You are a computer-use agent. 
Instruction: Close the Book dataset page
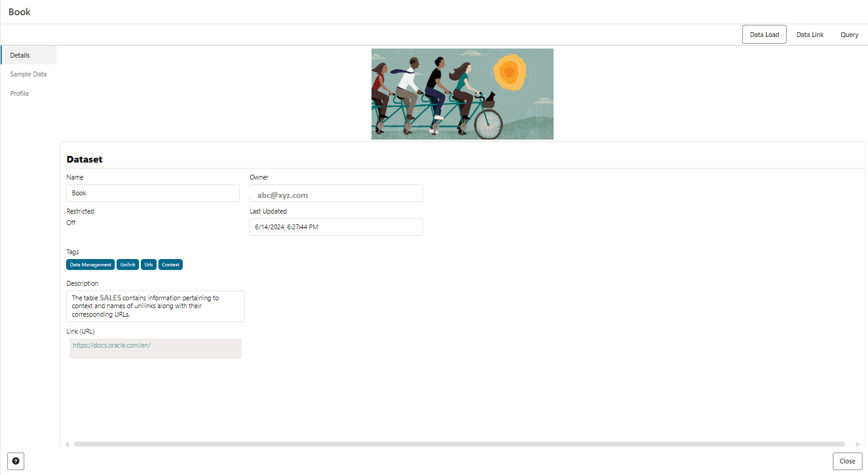tap(847, 461)
